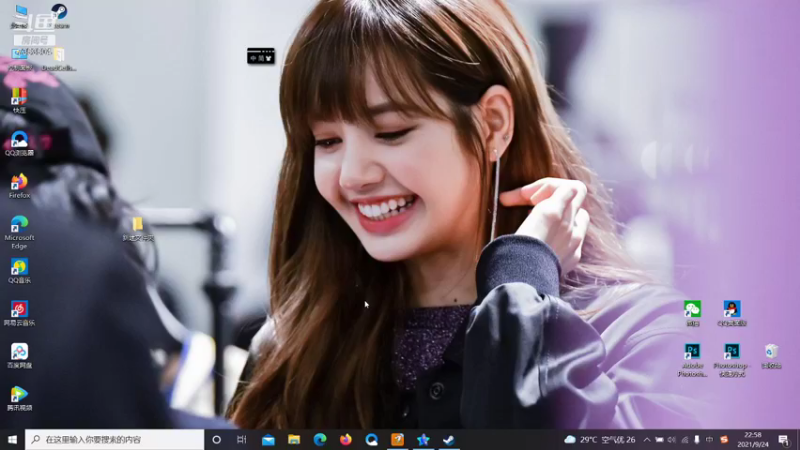Viewport: 800px width, 450px height.
Task: Click the microphone tray icon
Action: click(697, 439)
